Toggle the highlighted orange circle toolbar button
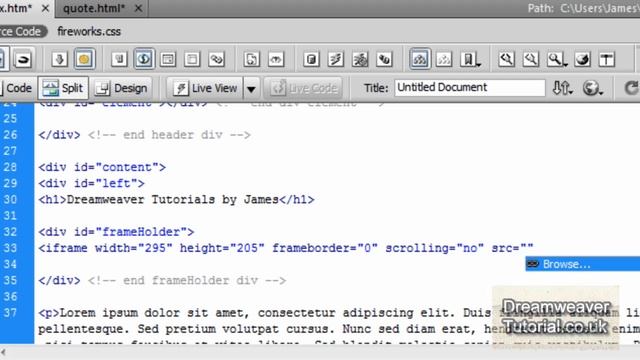Image resolution: width=640 pixels, height=360 pixels. click(84, 60)
